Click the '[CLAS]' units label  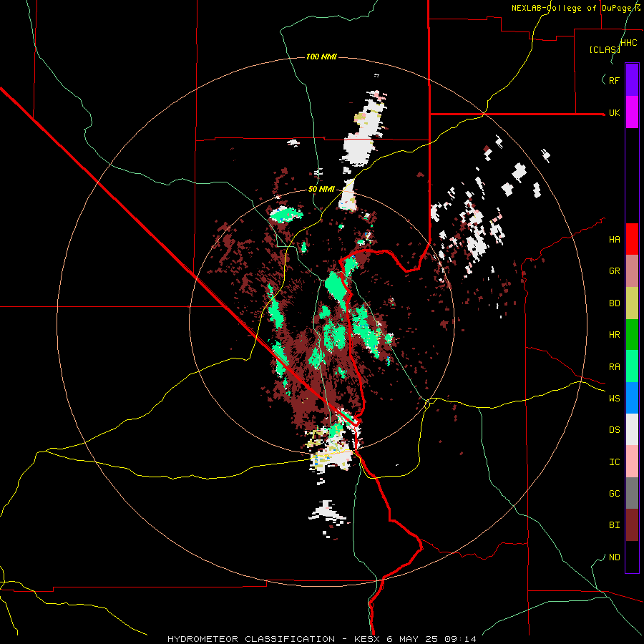604,50
